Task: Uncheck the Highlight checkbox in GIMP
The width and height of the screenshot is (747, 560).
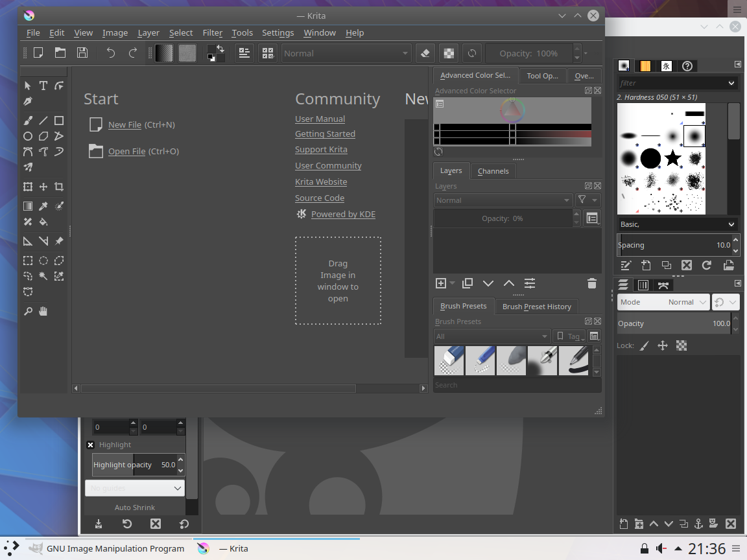Action: pos(91,445)
